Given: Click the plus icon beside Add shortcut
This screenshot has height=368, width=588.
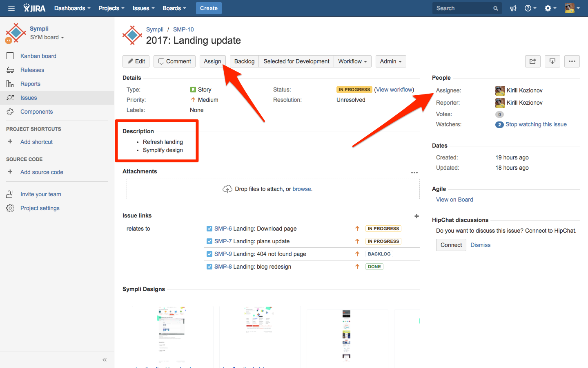Looking at the screenshot, I should click(x=10, y=141).
